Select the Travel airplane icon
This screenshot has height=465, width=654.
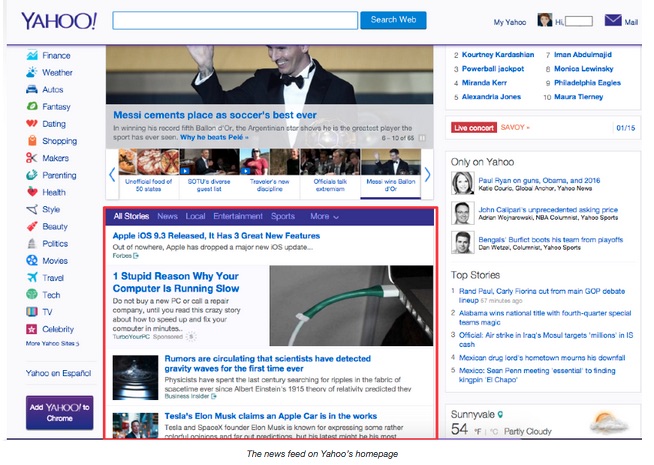point(33,278)
